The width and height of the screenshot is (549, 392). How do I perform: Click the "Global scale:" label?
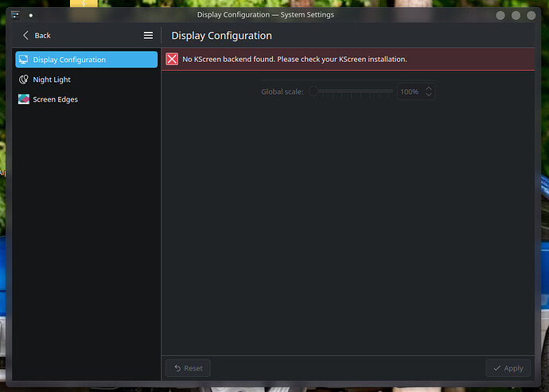point(282,91)
